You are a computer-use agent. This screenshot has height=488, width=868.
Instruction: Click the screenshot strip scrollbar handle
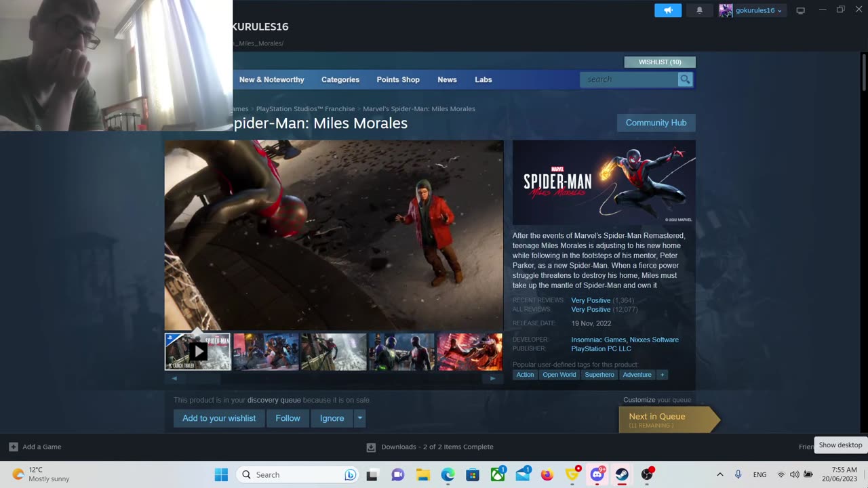[x=204, y=378]
